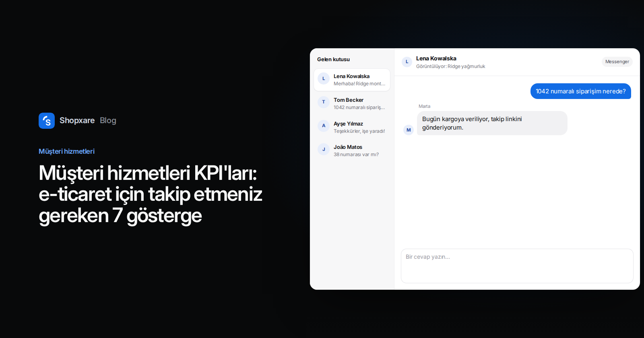Click the article title 'Müşteri hizmetleri KPI'ları'
Viewport: 644px width, 338px height.
pos(150,194)
